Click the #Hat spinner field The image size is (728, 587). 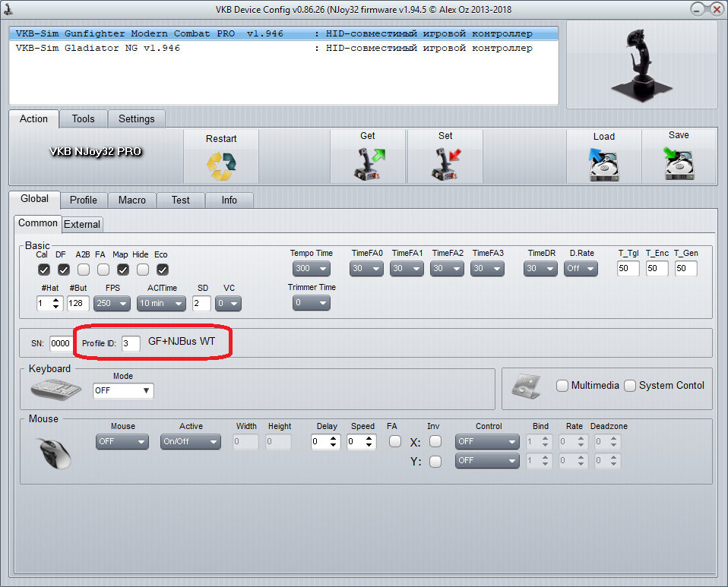click(49, 303)
